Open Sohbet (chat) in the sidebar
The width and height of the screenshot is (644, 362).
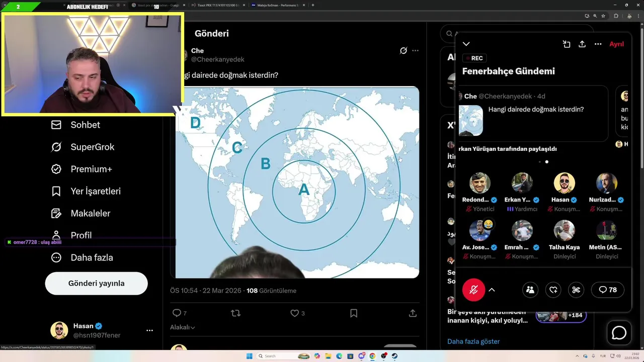[75, 125]
